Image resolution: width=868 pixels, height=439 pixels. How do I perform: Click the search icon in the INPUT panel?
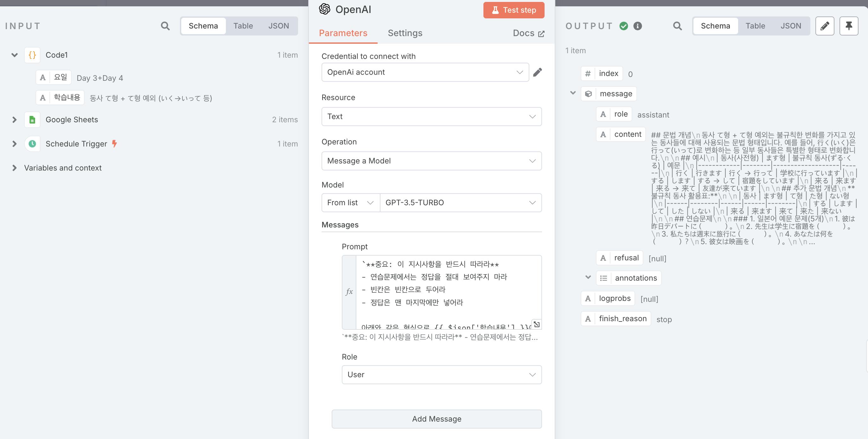point(165,26)
